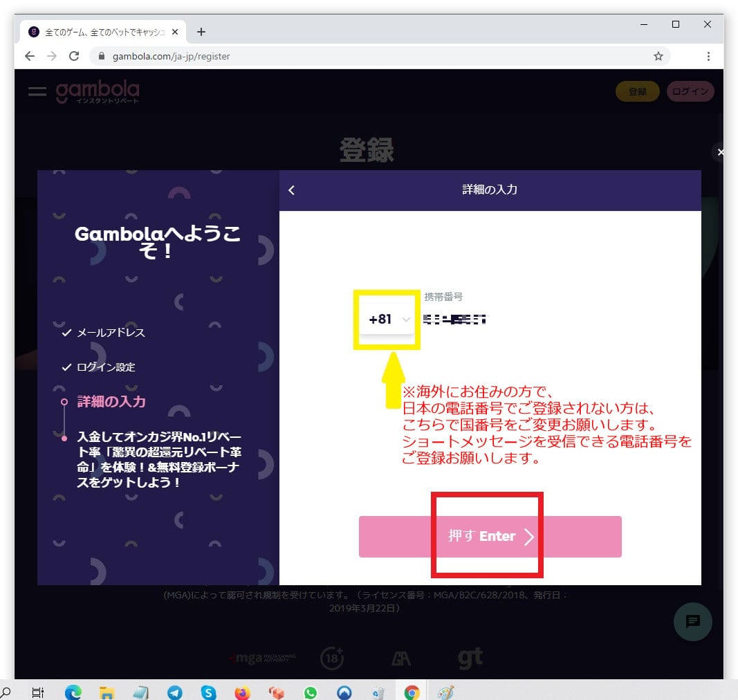Open the red cubes app on the taskbar
738x700 pixels.
coord(276,692)
